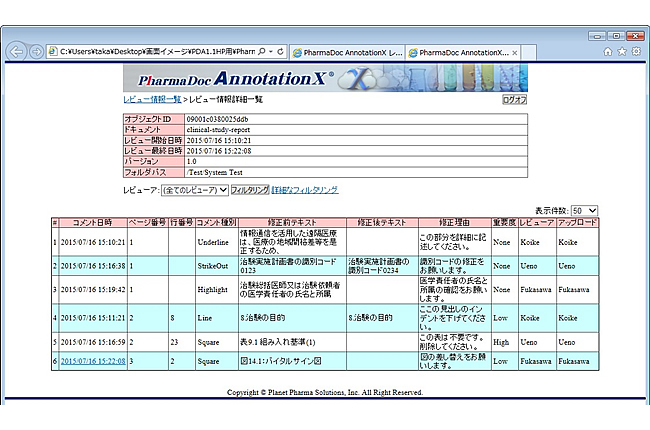Image resolution: width=650 pixels, height=430 pixels.
Task: Click the 修正後テキスト column header
Action: 382,222
